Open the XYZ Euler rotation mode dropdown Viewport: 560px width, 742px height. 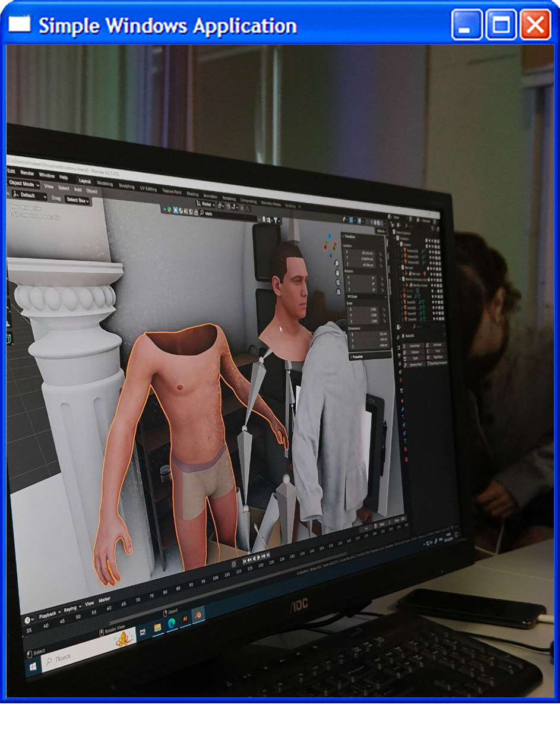tap(366, 297)
